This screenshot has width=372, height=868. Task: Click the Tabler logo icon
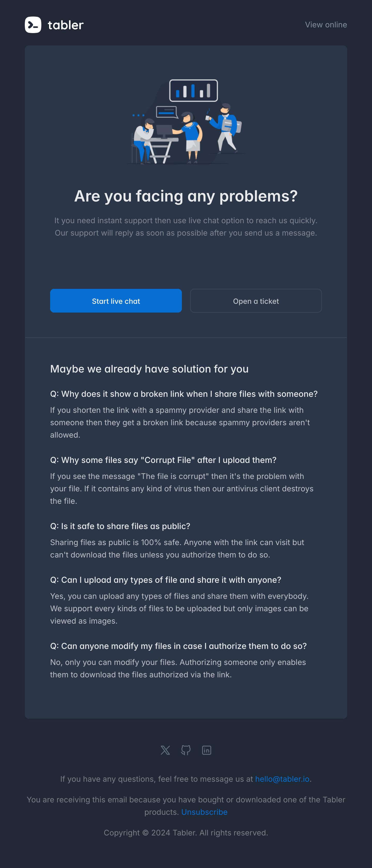33,25
